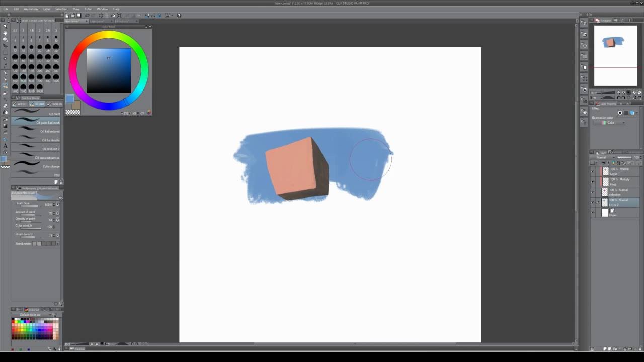Open the Animation menu
Image resolution: width=644 pixels, height=362 pixels.
(31, 9)
